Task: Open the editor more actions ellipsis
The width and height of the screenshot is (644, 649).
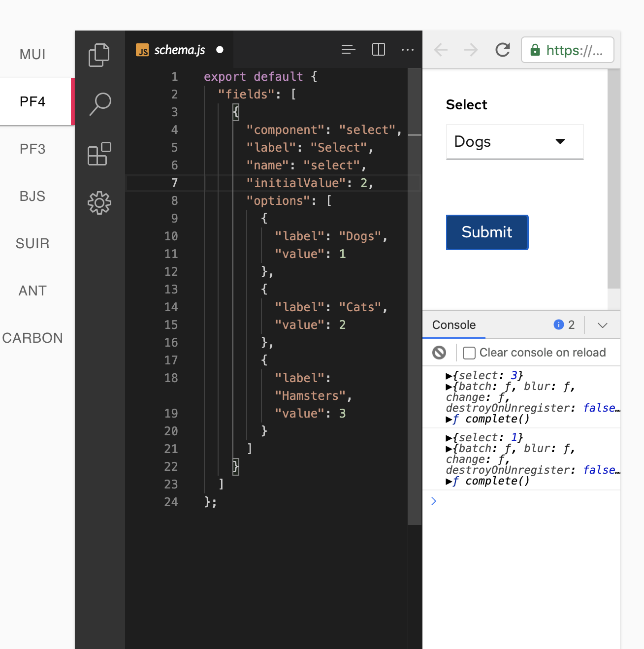Action: click(408, 49)
